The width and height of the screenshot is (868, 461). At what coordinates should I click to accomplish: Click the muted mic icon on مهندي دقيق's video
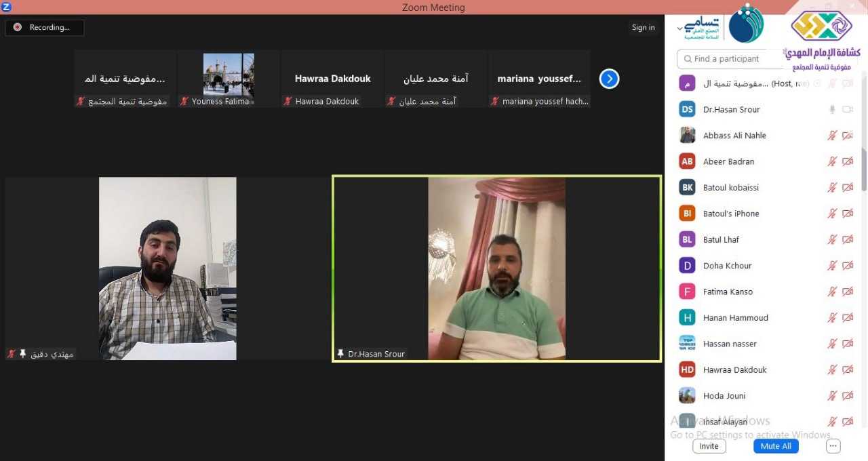tap(12, 354)
